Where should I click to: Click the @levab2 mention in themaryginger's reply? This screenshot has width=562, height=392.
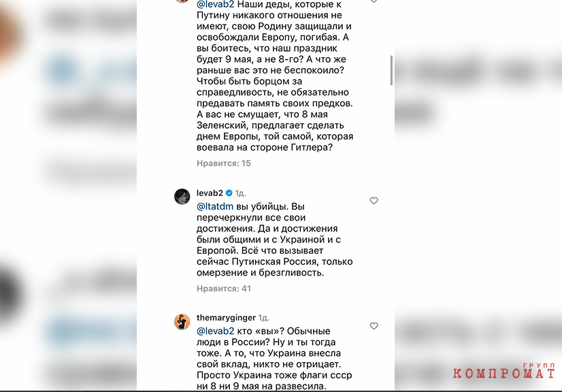tap(216, 331)
